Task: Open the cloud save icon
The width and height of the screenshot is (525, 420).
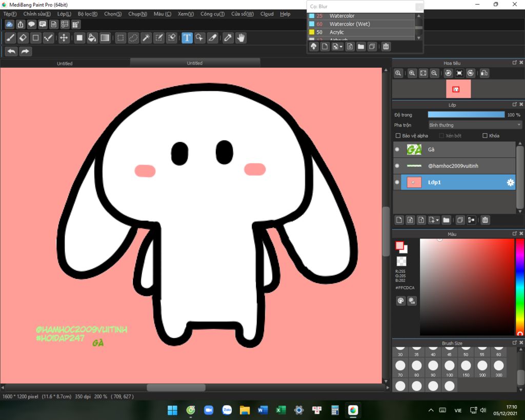Action: [10, 24]
